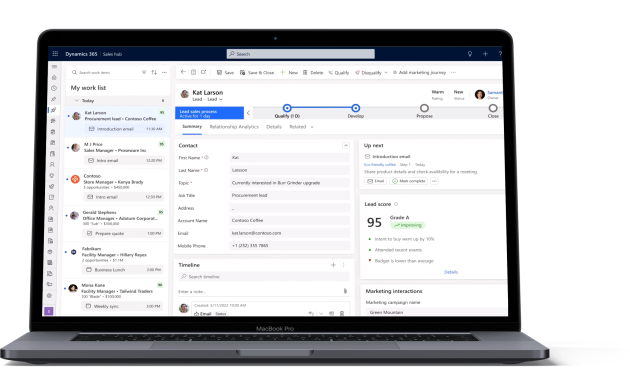
Task: Collapse the Contact section chevron
Action: [x=346, y=146]
